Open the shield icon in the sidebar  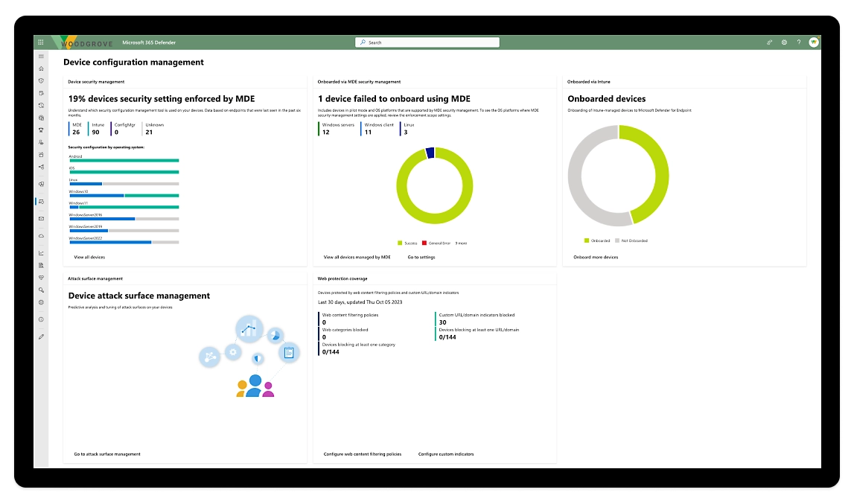click(x=41, y=80)
